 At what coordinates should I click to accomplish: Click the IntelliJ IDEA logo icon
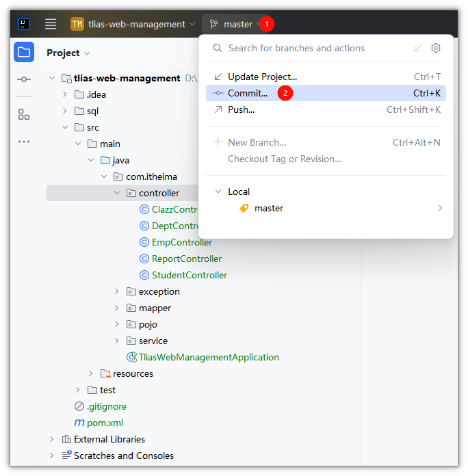(x=24, y=24)
